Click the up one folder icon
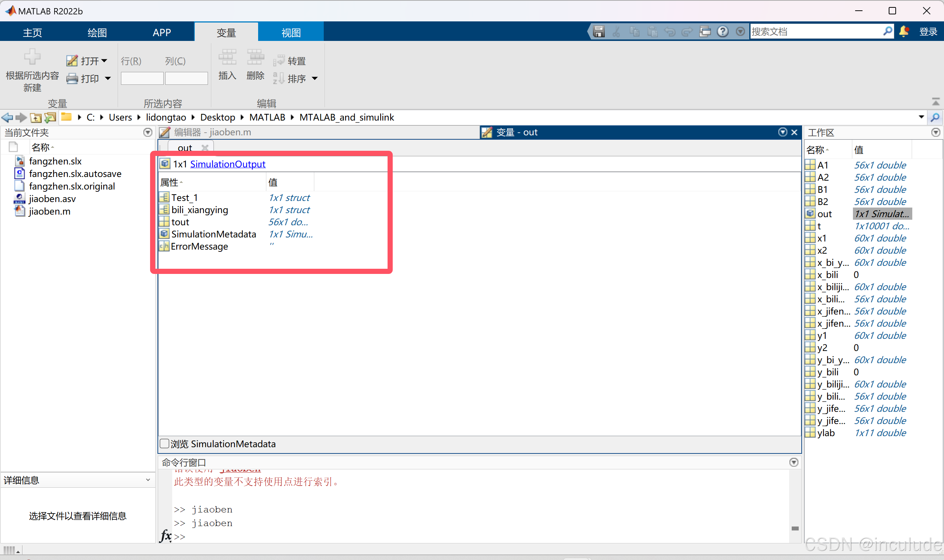944x560 pixels. point(35,118)
